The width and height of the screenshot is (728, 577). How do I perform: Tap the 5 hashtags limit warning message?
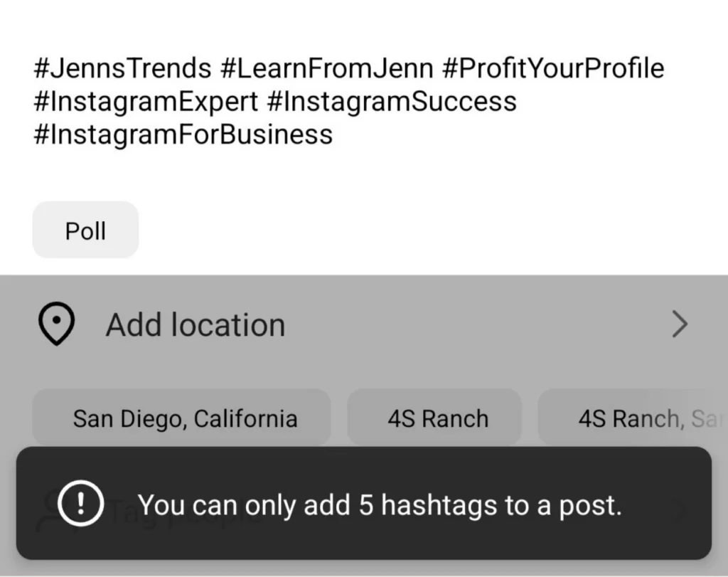[x=380, y=504]
